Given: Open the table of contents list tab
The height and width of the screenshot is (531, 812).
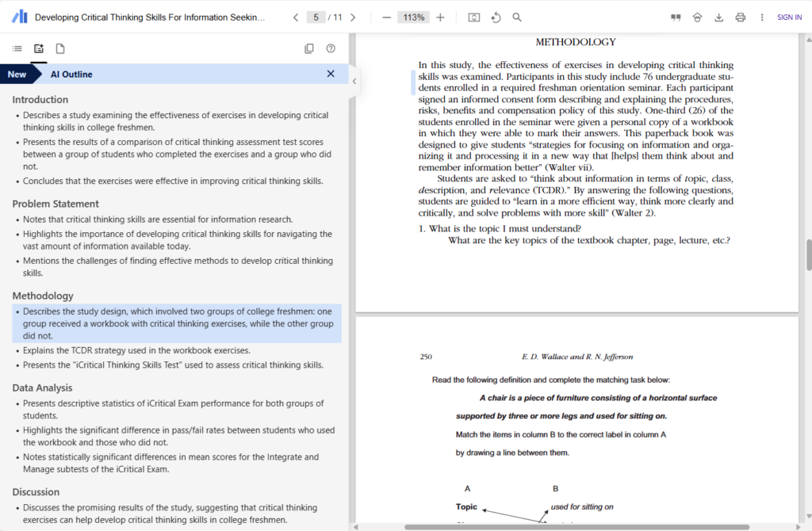Looking at the screenshot, I should click(17, 48).
